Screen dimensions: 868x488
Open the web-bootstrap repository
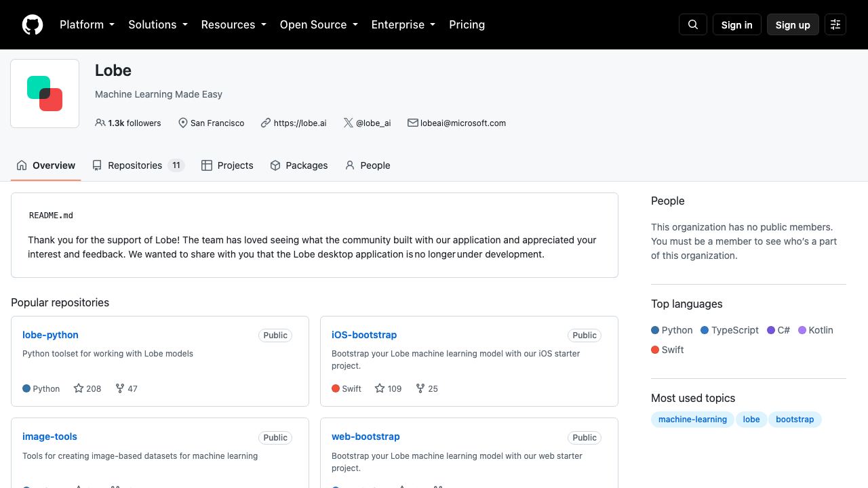(x=366, y=436)
